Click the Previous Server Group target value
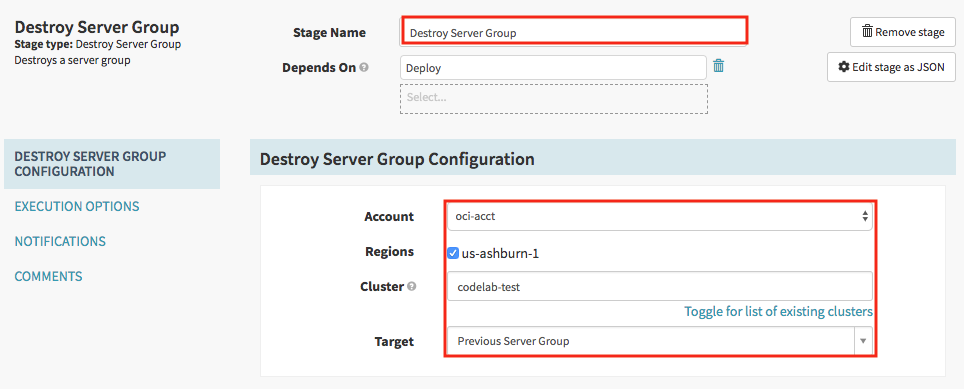 [513, 341]
